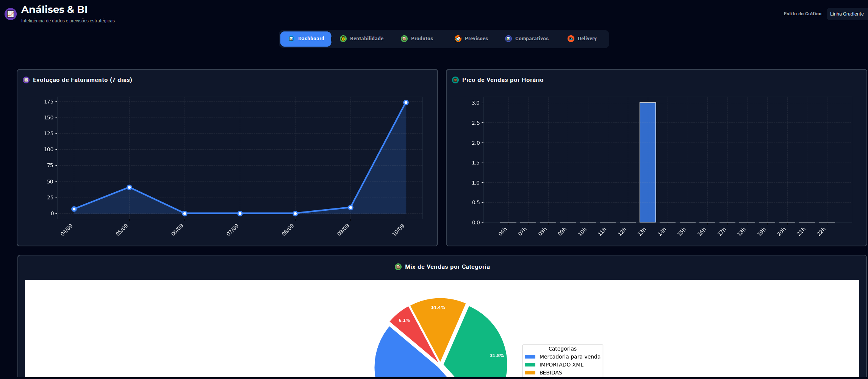Click the blue Mercadoria para venda legend swatch
The width and height of the screenshot is (868, 379).
pyautogui.click(x=530, y=357)
